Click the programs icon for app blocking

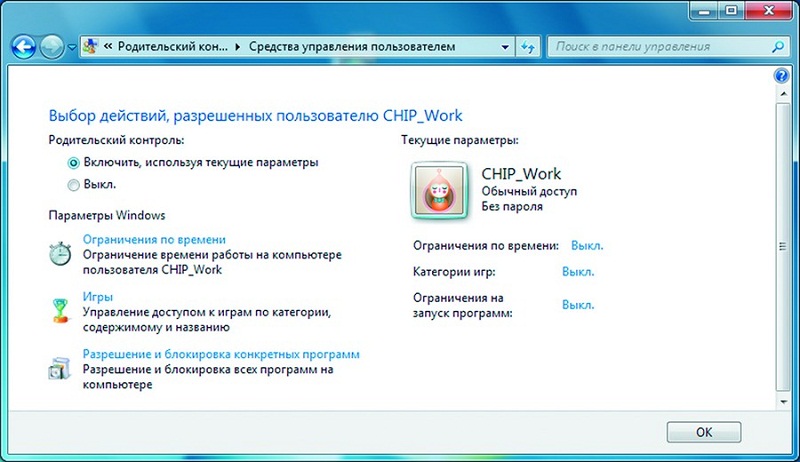tap(59, 368)
